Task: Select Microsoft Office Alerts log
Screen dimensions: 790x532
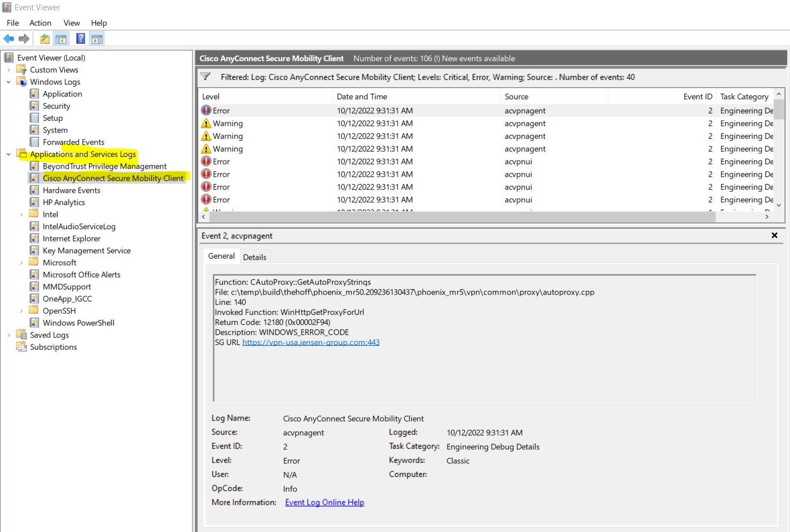Action: (81, 275)
